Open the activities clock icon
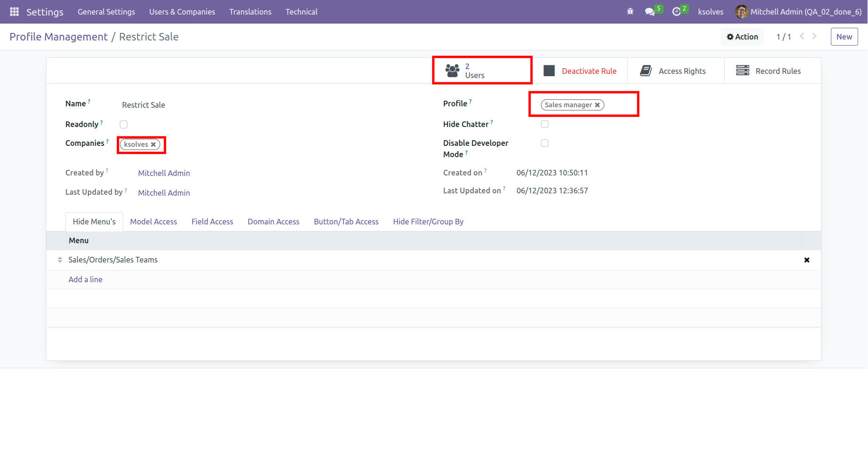Screen dimensions: 868x461 676,12
